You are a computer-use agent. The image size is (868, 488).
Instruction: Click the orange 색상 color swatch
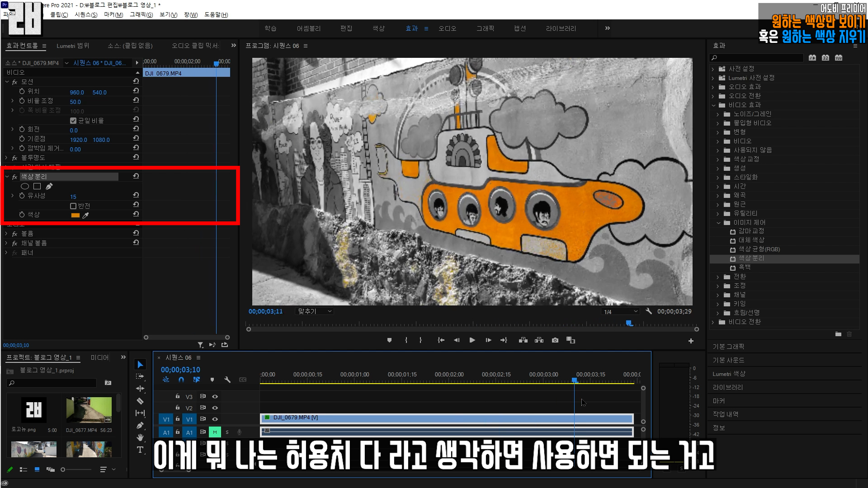(x=75, y=216)
